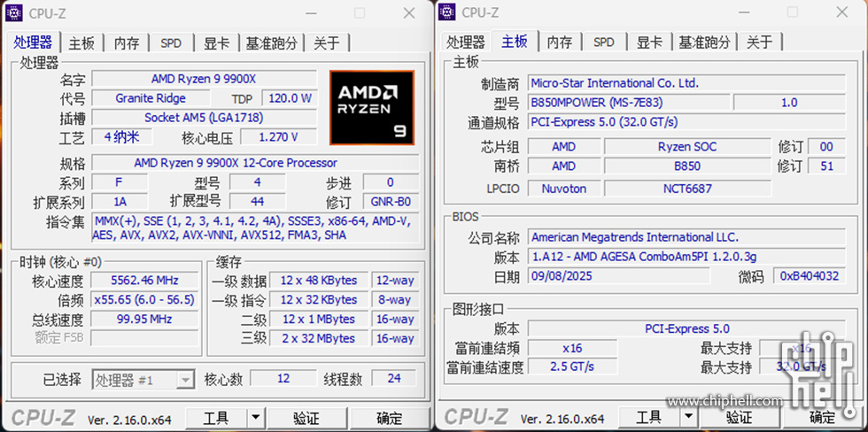This screenshot has height=432, width=868.
Task: Click the x16 current link width value
Action: point(572,348)
